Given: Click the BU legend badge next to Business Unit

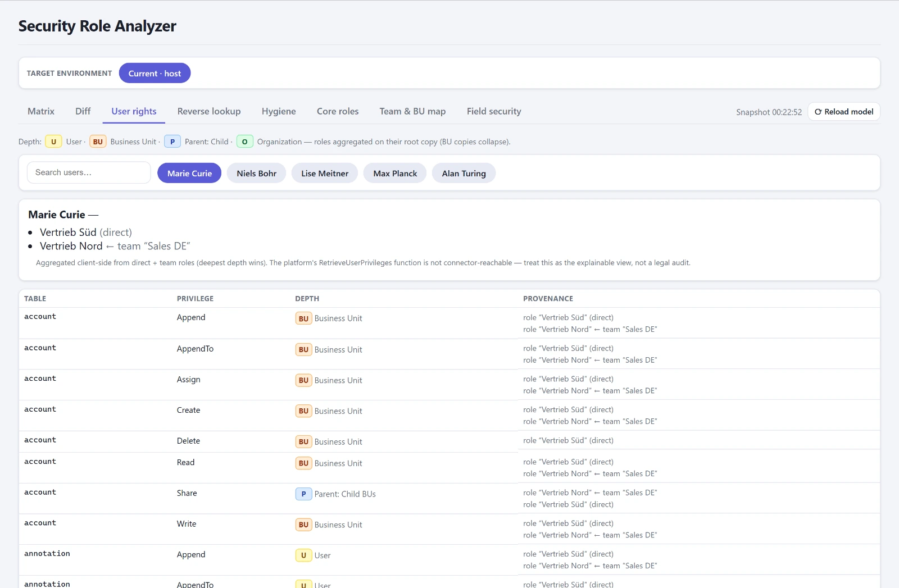Looking at the screenshot, I should pyautogui.click(x=98, y=142).
